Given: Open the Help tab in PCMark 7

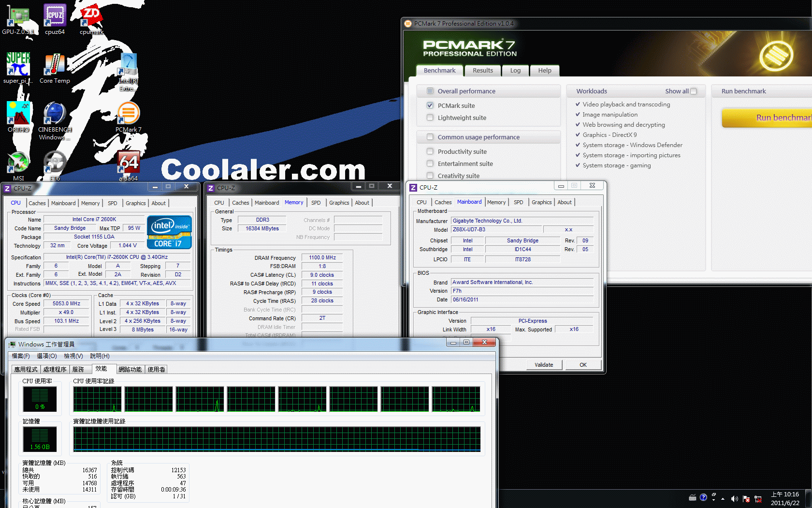Looking at the screenshot, I should [545, 71].
